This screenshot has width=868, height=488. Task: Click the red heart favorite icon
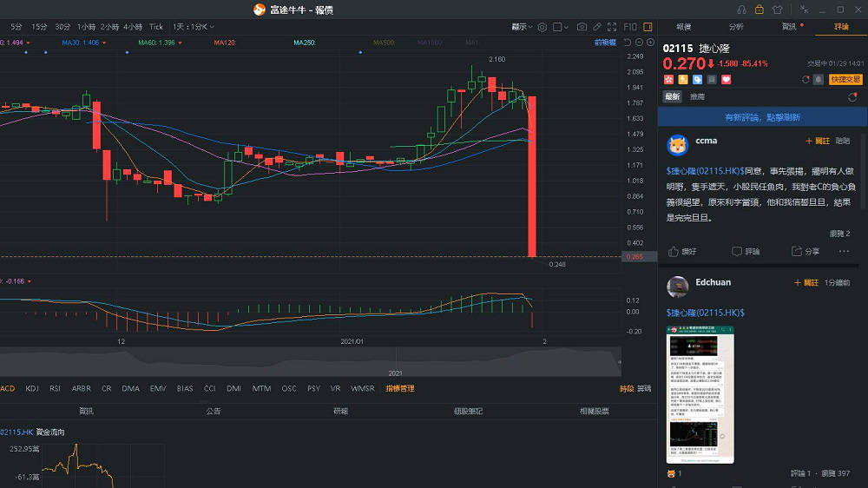pyautogui.click(x=727, y=80)
